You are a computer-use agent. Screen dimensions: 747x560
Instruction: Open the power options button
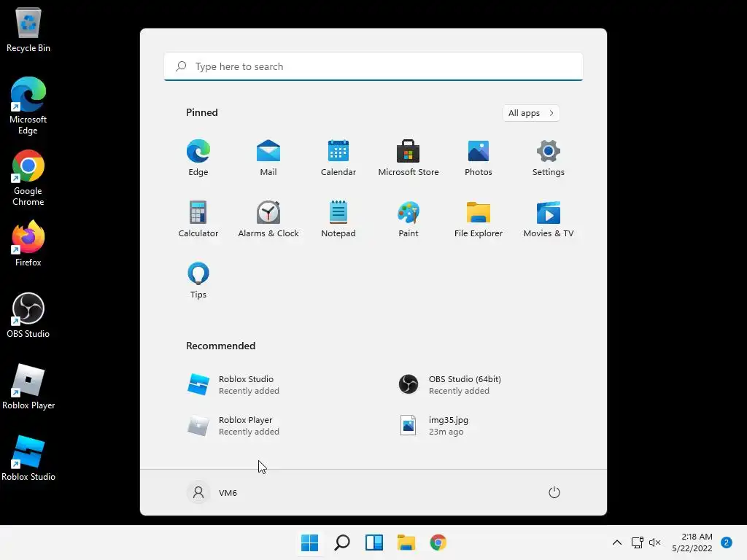click(x=554, y=492)
